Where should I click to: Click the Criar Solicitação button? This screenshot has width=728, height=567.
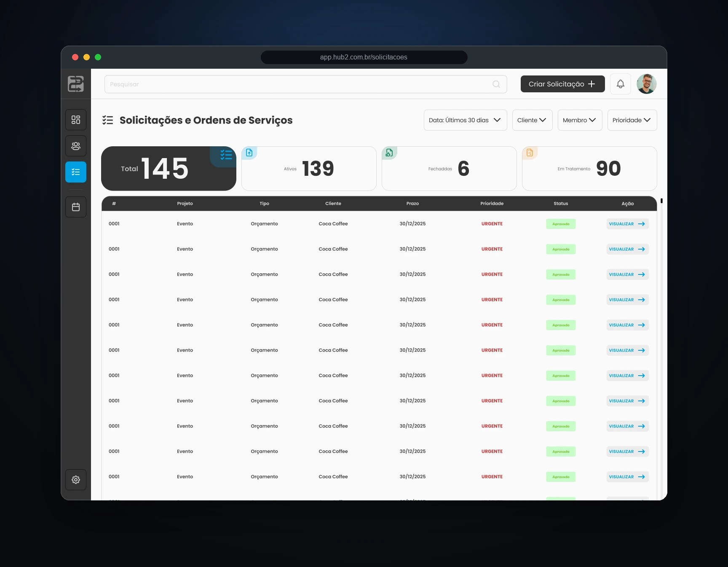pos(562,84)
